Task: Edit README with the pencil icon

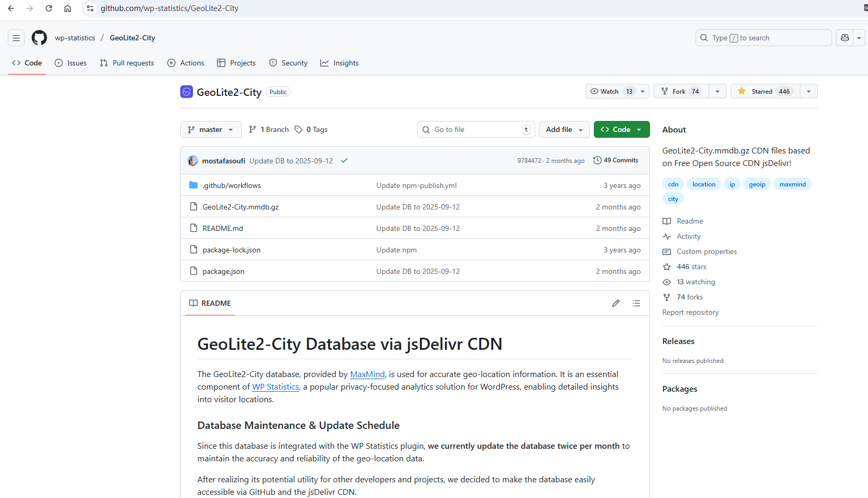Action: tap(616, 303)
